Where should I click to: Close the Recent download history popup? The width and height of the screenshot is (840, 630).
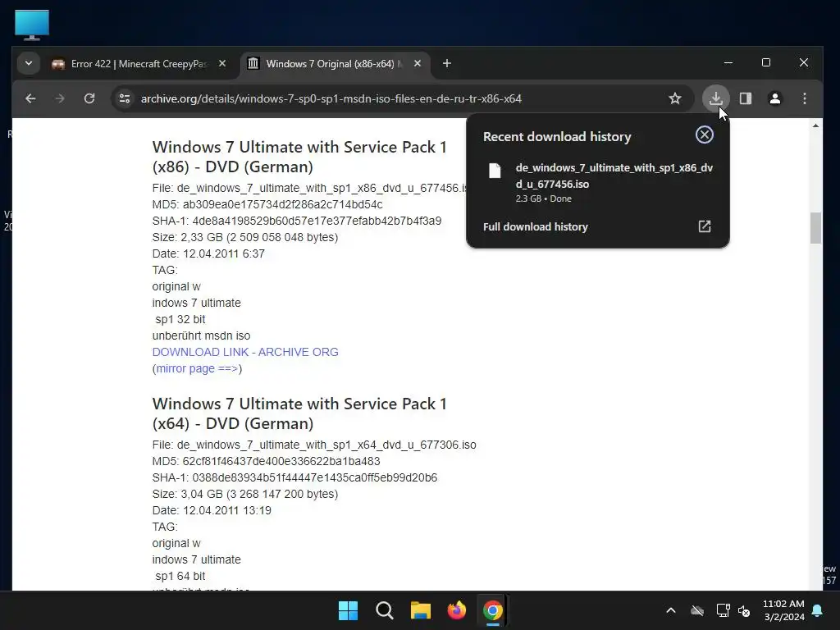pos(705,135)
